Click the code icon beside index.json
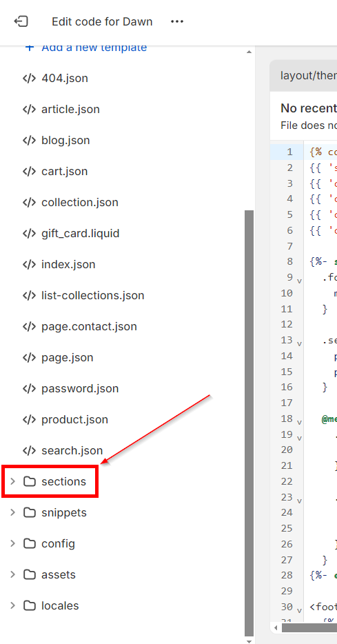 coord(29,264)
